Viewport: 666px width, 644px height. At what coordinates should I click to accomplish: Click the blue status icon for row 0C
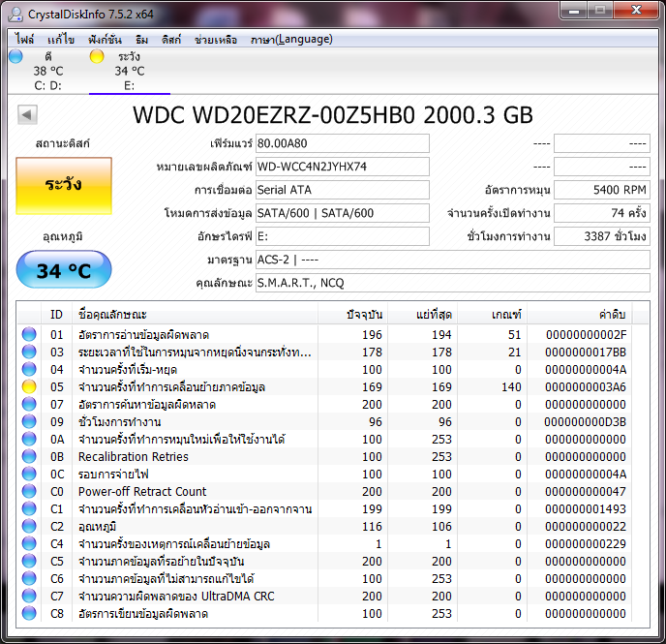[x=29, y=474]
